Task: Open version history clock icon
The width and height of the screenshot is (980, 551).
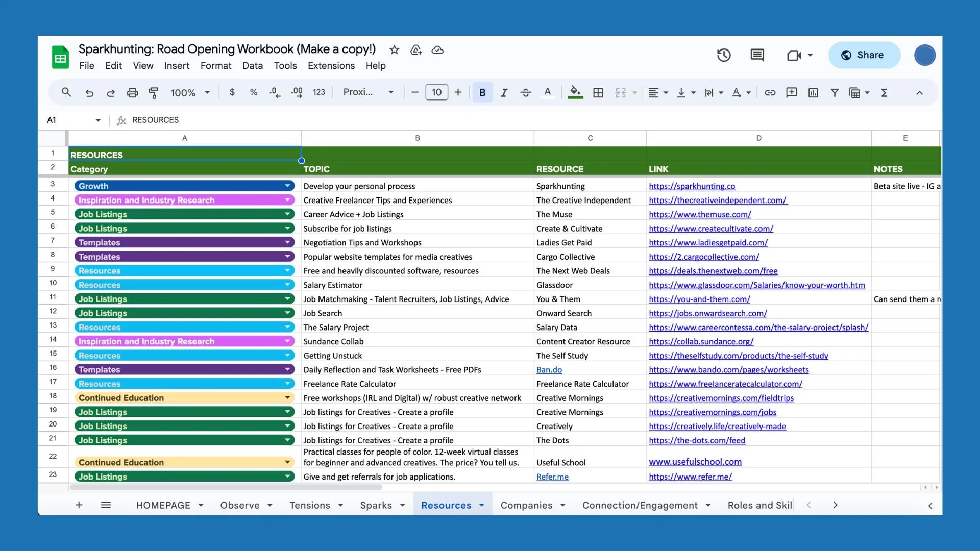Action: click(724, 55)
